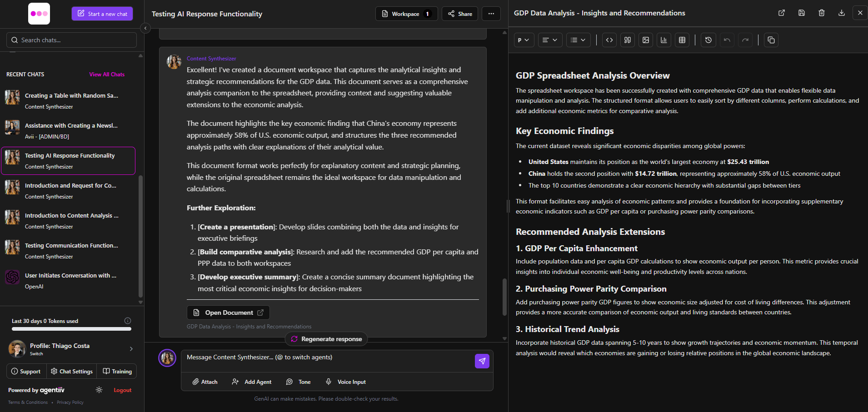868x412 pixels.
Task: Open the list style dropdown
Action: (x=578, y=40)
